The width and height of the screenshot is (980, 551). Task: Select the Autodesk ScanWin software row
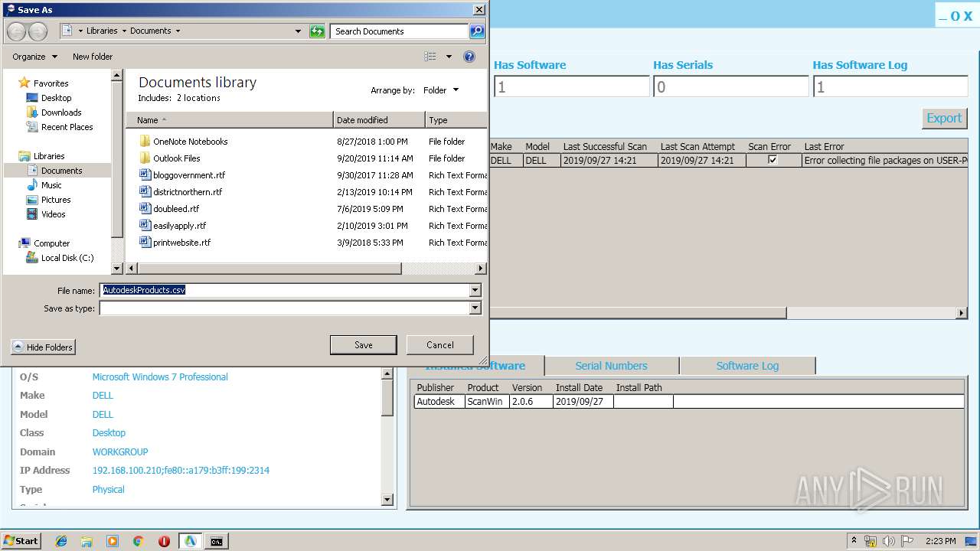(x=688, y=401)
